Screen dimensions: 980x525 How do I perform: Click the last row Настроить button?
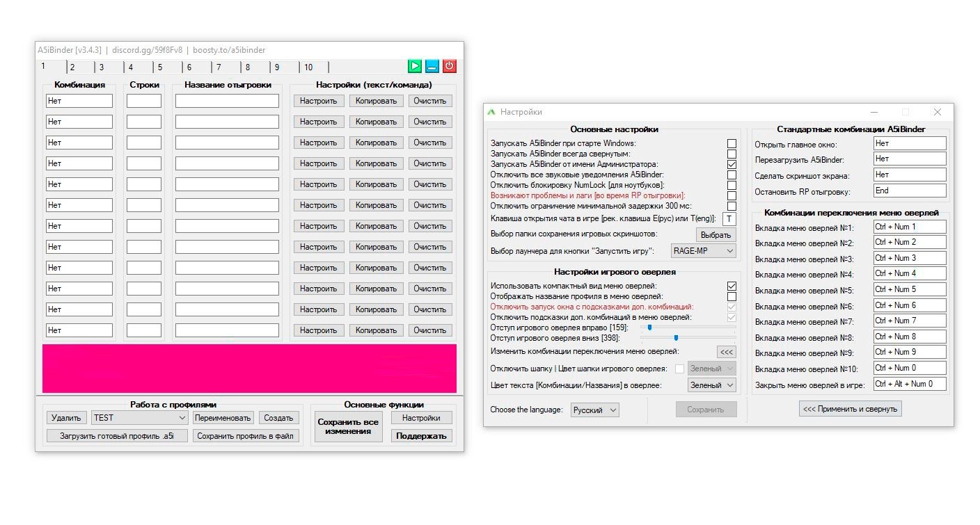(319, 330)
